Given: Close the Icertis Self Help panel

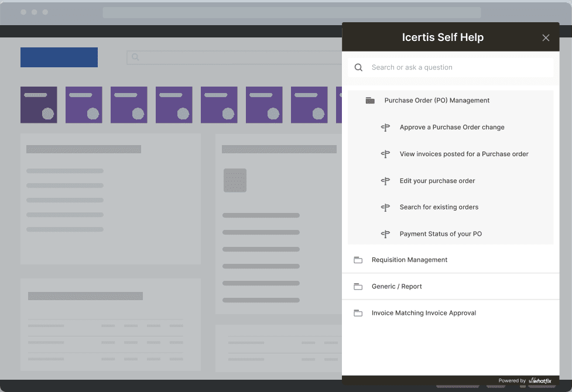Looking at the screenshot, I should click(546, 38).
